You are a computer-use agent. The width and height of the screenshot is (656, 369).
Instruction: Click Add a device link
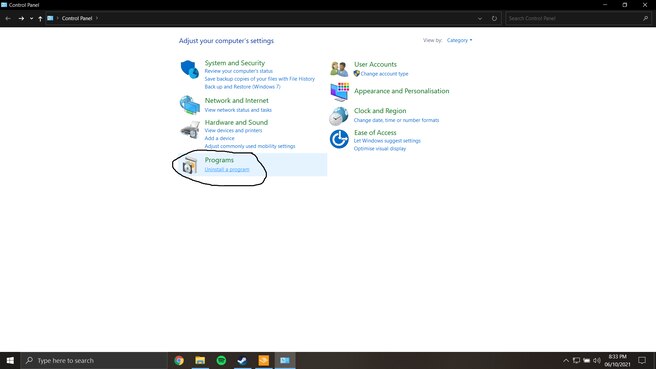coord(219,138)
